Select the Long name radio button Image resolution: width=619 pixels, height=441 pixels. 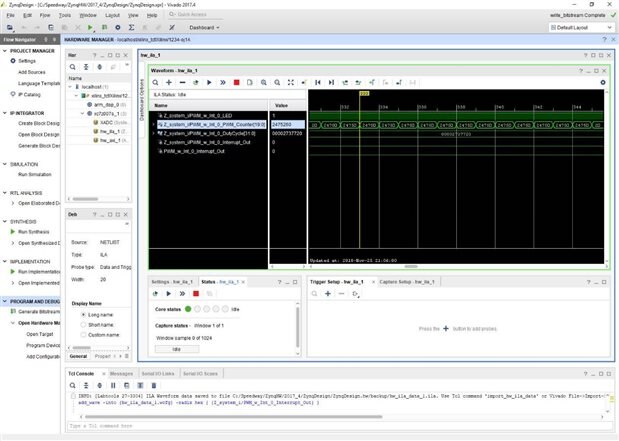pyautogui.click(x=81, y=314)
